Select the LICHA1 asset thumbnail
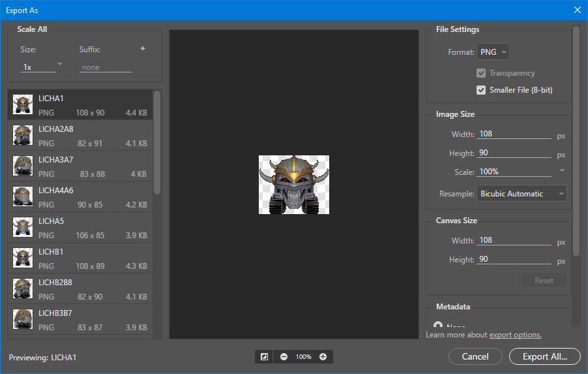This screenshot has width=588, height=374. click(23, 104)
